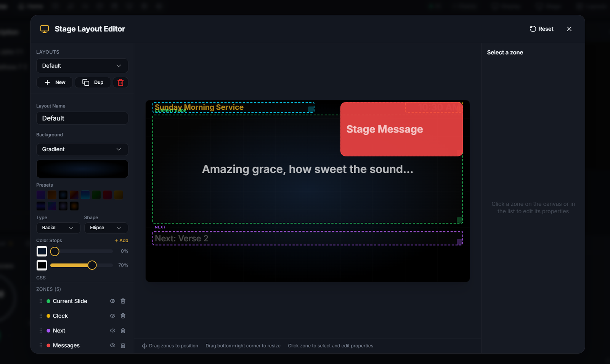
Task: Click the copy icon on the Dup button
Action: coord(85,82)
